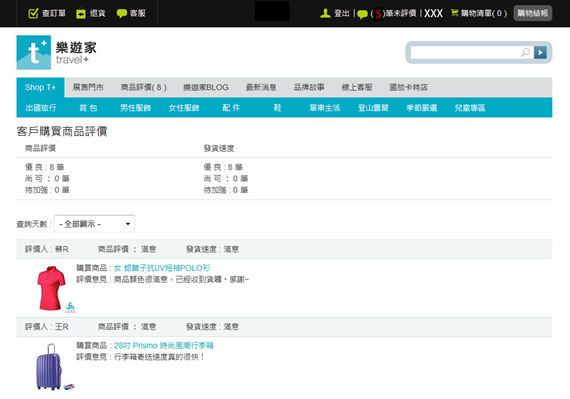Open the 28吋 Prismo 時尚風潮行李箱 link

[164, 345]
